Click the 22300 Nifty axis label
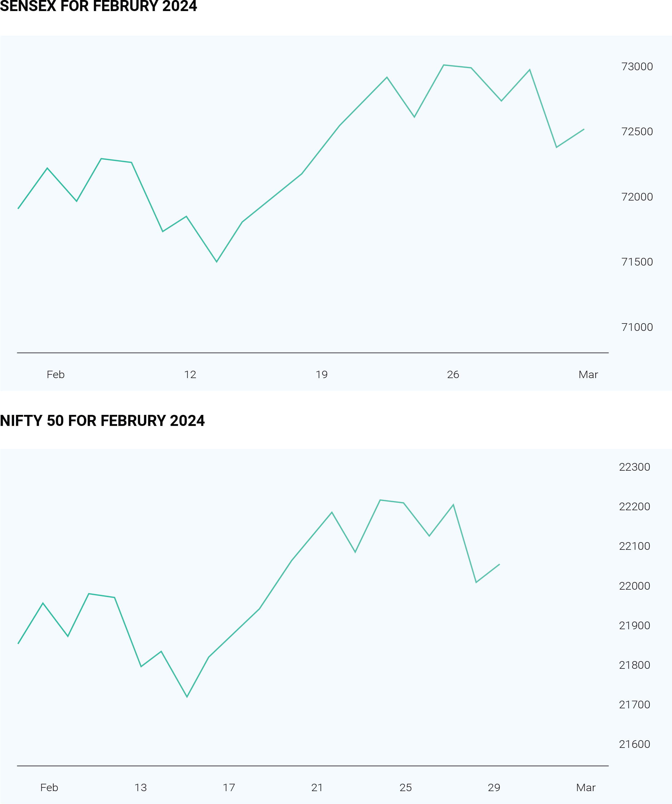The width and height of the screenshot is (672, 804). (x=635, y=467)
